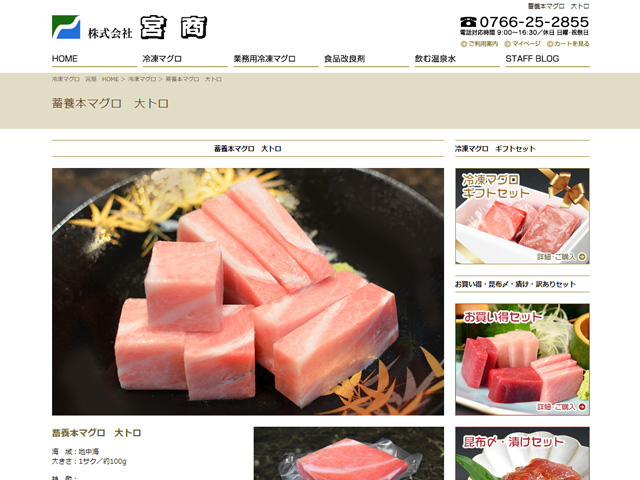Screen dimensions: 640x480
Task: Click the 冷凍マグロ breadcrumb link
Action: 142,79
